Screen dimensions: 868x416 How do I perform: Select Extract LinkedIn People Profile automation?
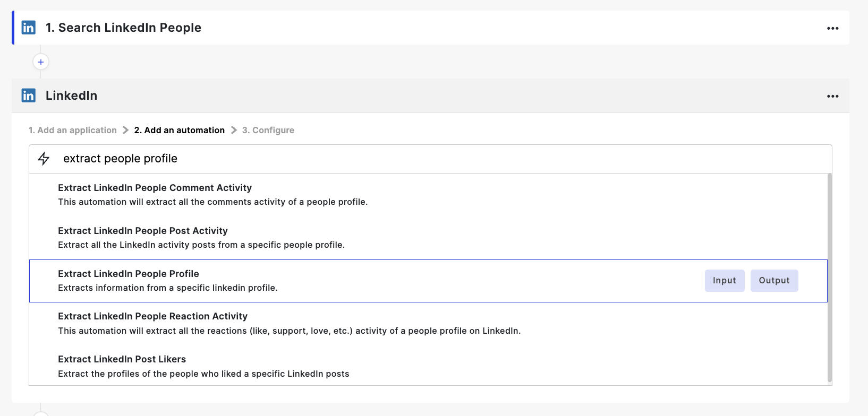pos(428,281)
